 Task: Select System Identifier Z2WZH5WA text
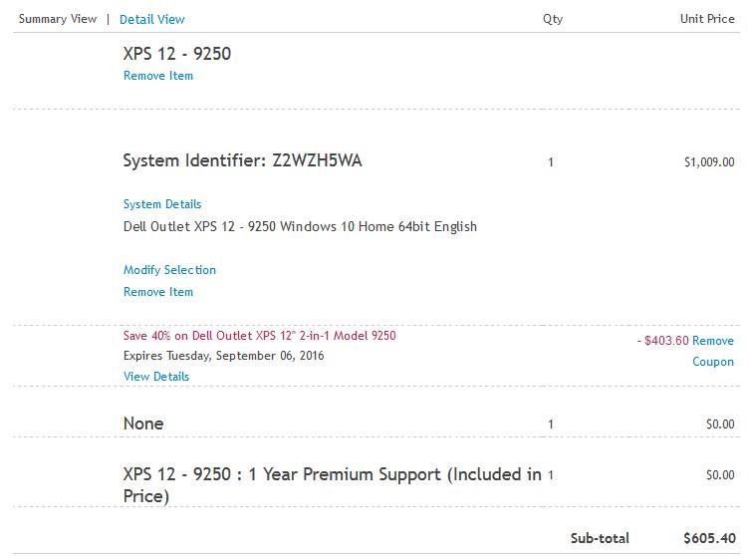point(242,160)
